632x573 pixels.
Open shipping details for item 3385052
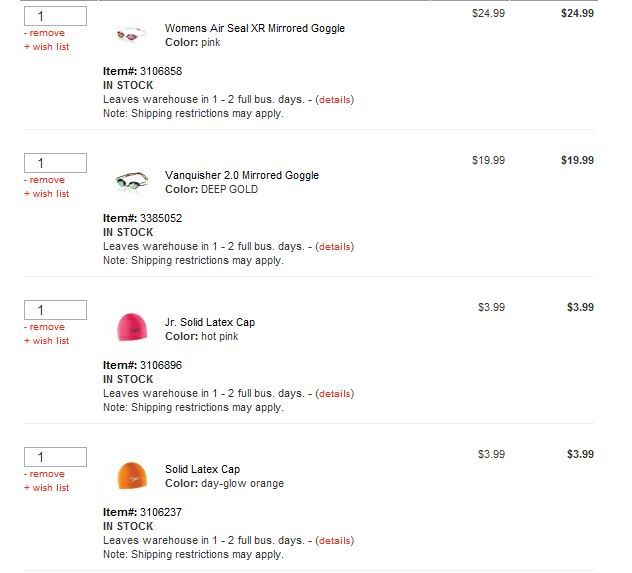334,247
